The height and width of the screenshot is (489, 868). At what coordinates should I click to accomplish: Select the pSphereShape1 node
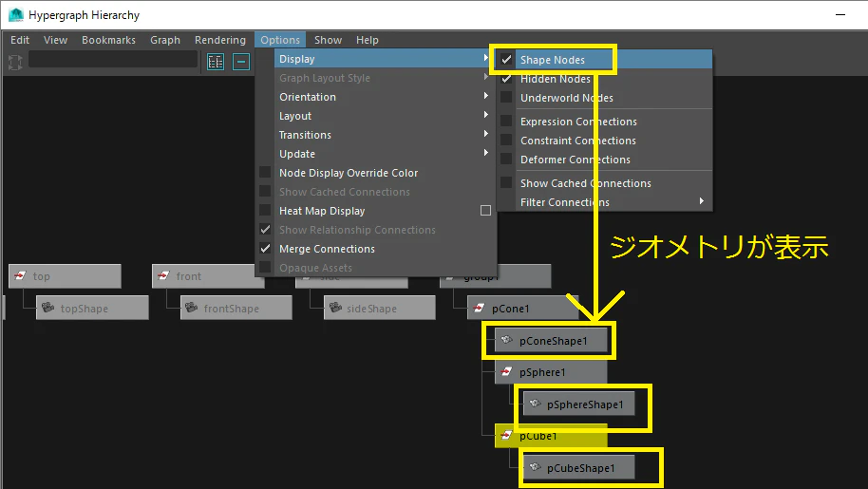click(x=578, y=404)
